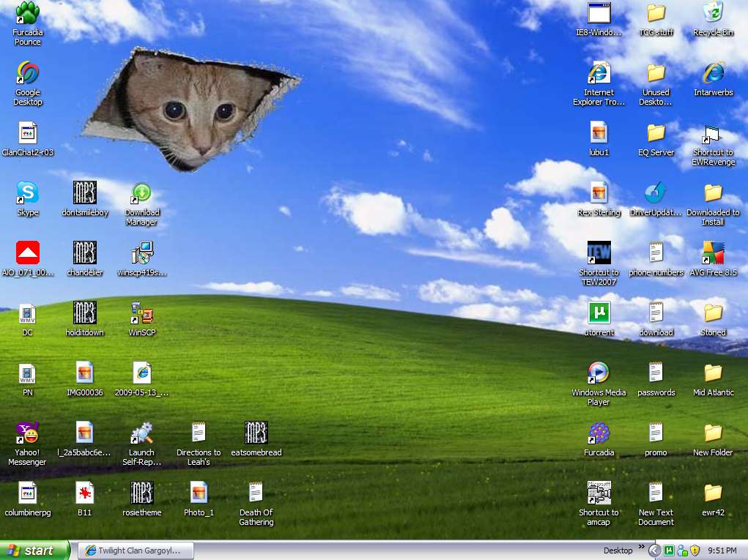Select the holditdown MP3 file
This screenshot has height=560, width=748.
click(x=85, y=313)
